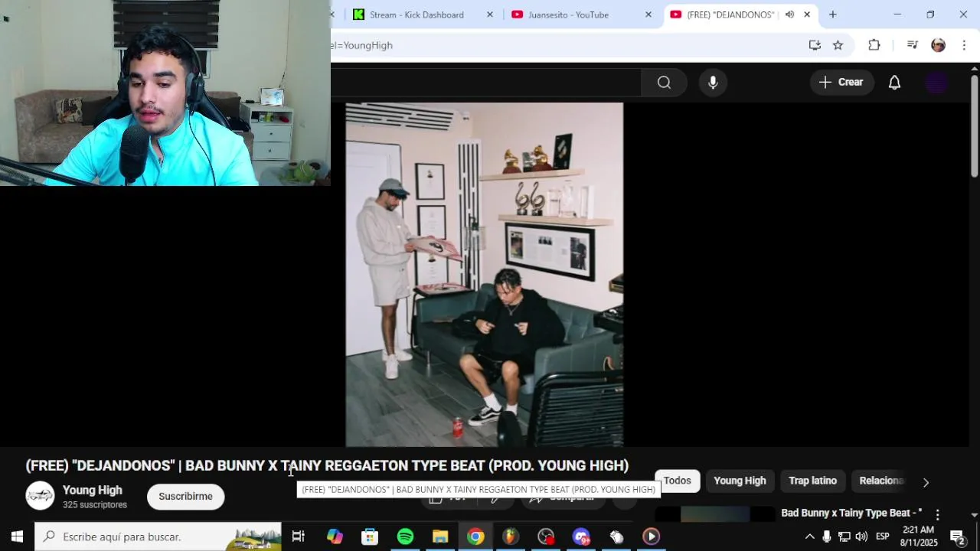This screenshot has height=551, width=980.
Task: Open FL Studio from the taskbar
Action: coord(510,536)
